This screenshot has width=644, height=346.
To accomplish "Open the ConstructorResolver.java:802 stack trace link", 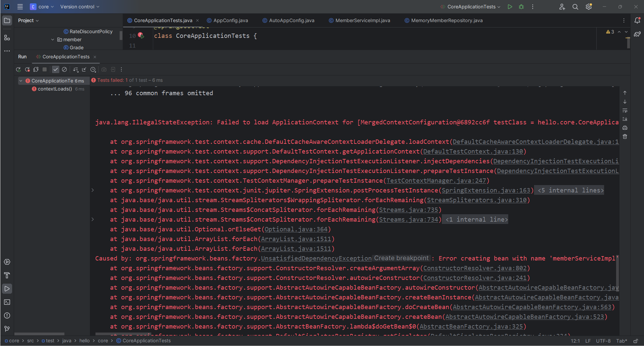I will tap(475, 268).
